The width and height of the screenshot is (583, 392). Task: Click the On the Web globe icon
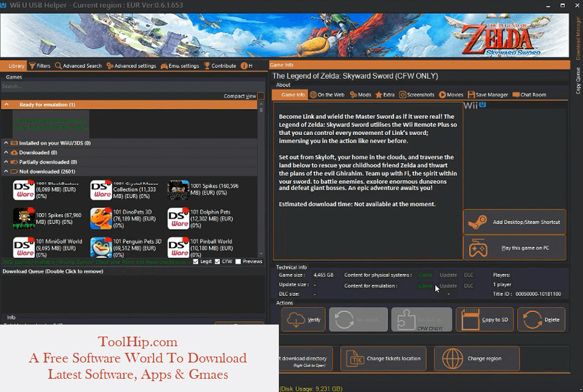pos(313,95)
